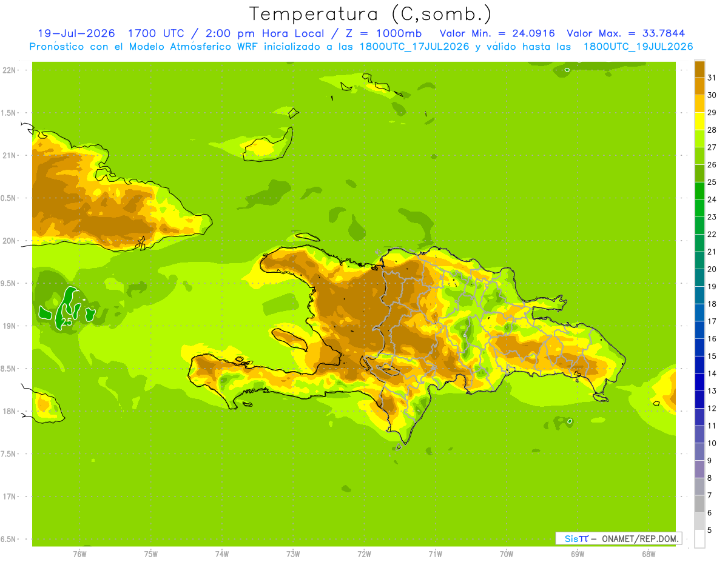This screenshot has width=728, height=562.
Task: Click the "25" contour label on the map
Action: (x=67, y=323)
